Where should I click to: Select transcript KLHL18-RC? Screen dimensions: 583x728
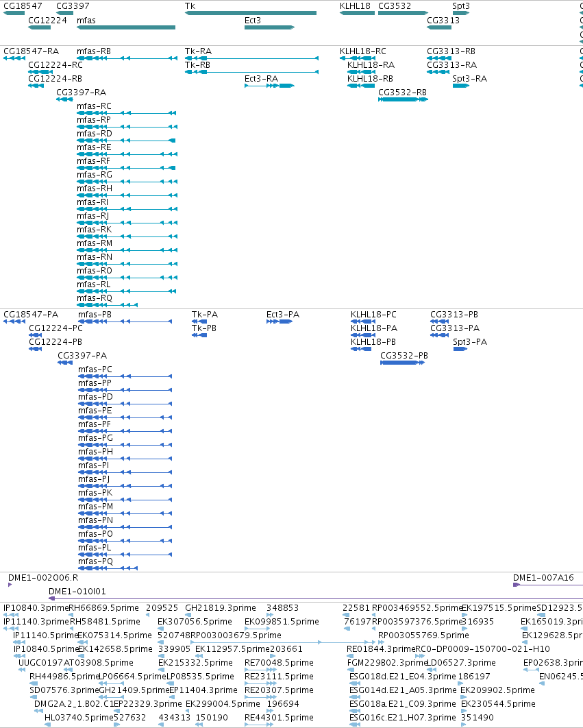tap(358, 58)
